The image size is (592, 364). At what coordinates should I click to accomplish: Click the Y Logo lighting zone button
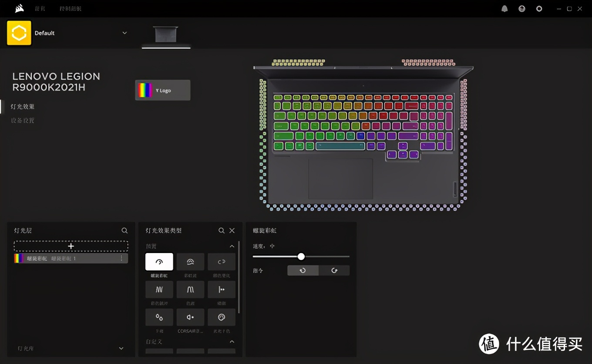click(x=163, y=90)
